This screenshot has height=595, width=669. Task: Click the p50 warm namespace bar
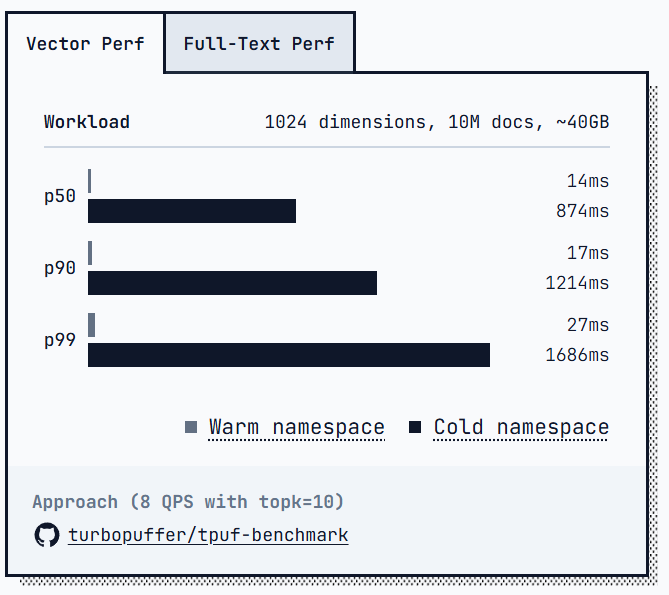pos(90,181)
